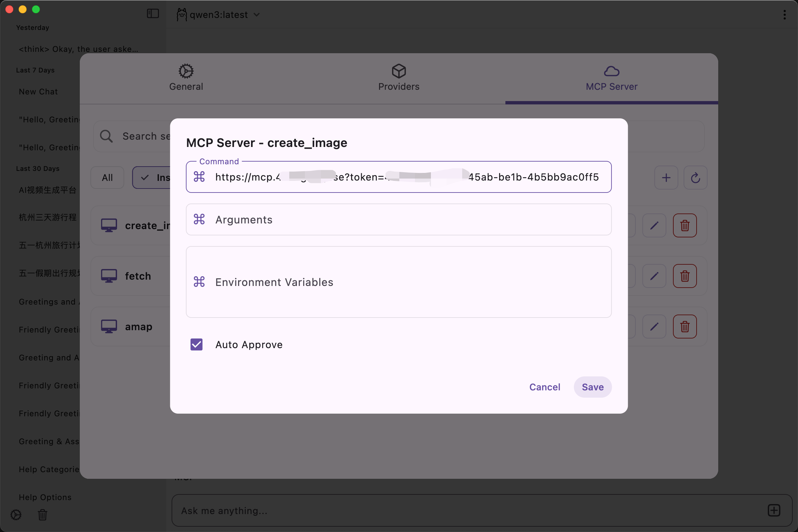Screen dimensions: 798x532
Task: Click the refresh servers icon
Action: 695,178
